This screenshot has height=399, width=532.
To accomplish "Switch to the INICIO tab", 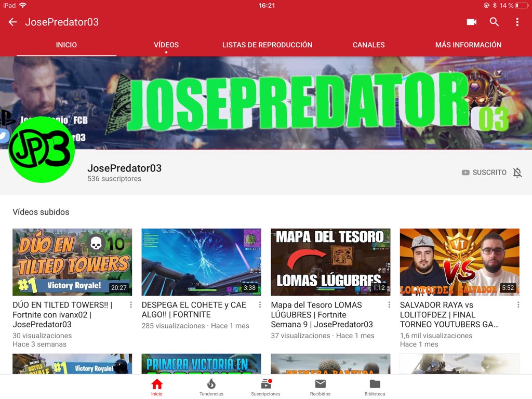I will [66, 45].
